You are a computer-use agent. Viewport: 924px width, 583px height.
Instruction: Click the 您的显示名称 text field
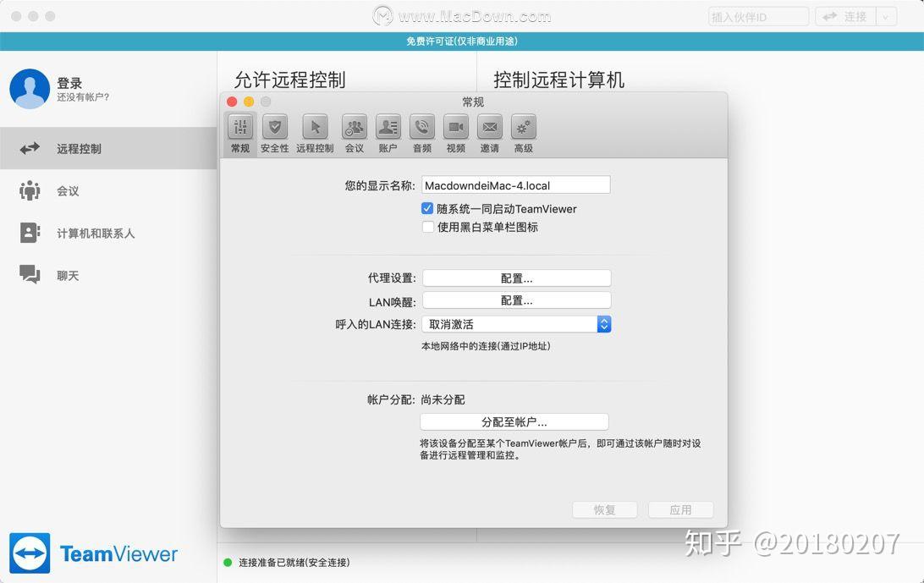coord(517,184)
